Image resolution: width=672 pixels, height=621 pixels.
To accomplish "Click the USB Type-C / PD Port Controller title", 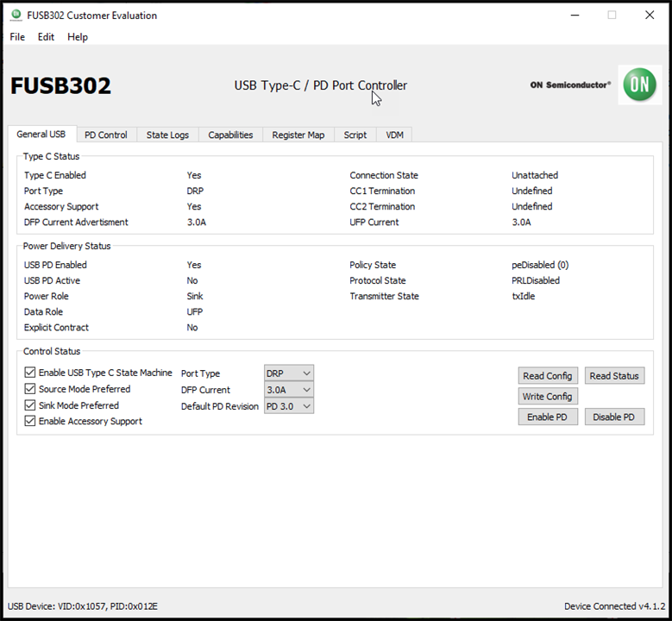I will coord(321,85).
